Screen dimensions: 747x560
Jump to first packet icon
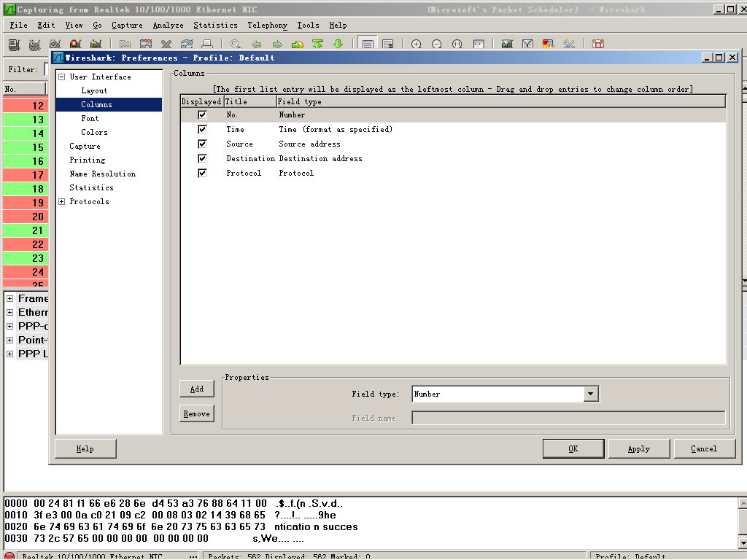[318, 44]
